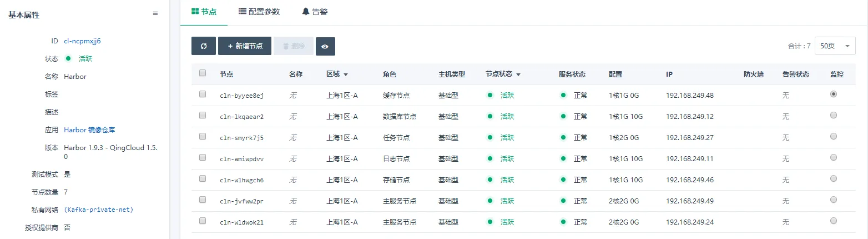The width and height of the screenshot is (868, 239).
Task: Check the box for node cln-smyrk7j5
Action: pos(203,137)
